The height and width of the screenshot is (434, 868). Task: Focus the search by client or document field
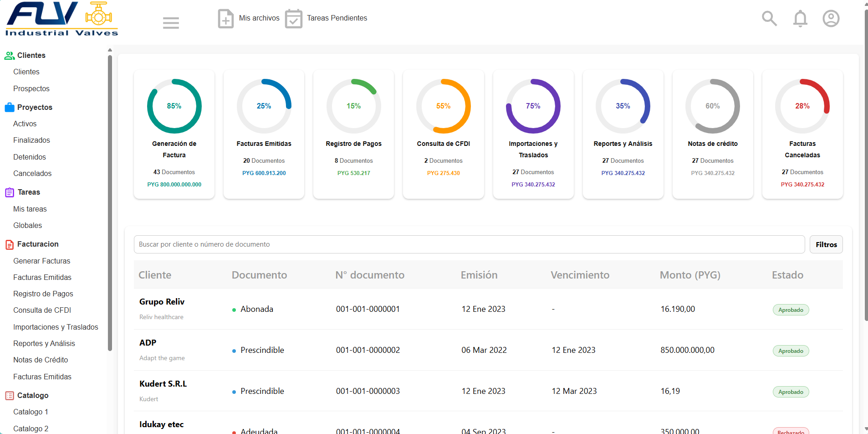pos(469,244)
